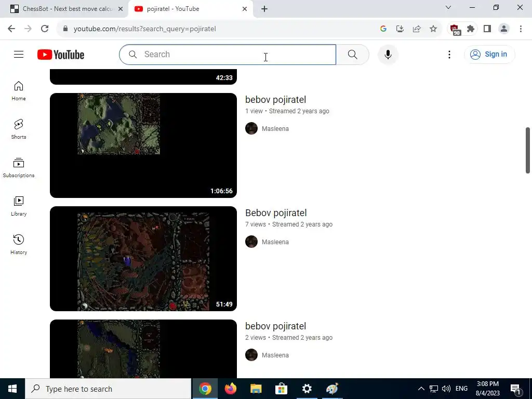Click Masleena avatar for 7 views video
This screenshot has width=532, height=399.
tap(251, 242)
